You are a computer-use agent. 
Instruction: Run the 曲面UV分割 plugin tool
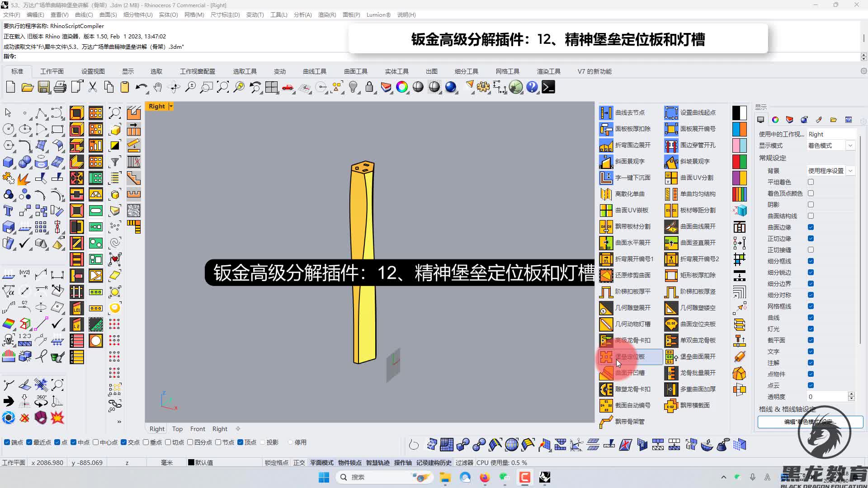pyautogui.click(x=671, y=178)
